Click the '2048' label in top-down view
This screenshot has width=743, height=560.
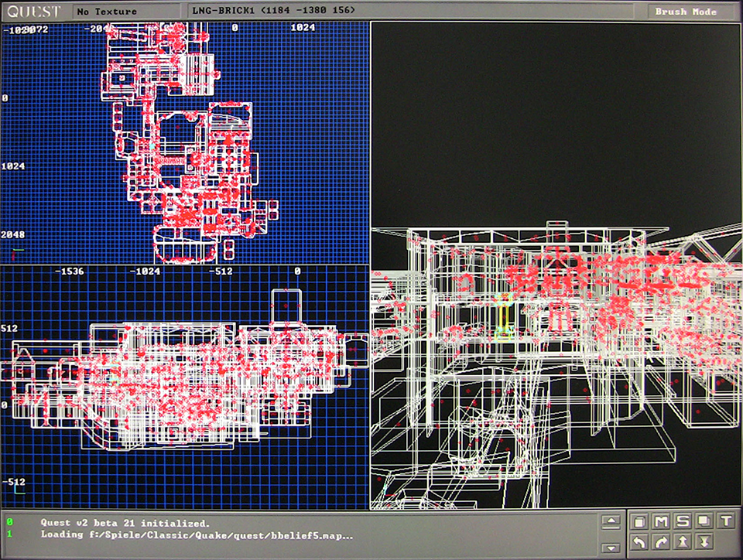pyautogui.click(x=13, y=234)
